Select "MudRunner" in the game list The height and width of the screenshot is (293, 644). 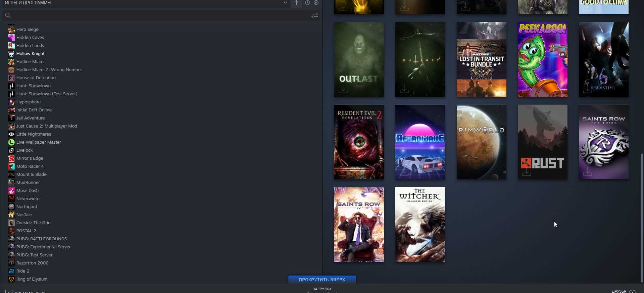click(x=28, y=183)
